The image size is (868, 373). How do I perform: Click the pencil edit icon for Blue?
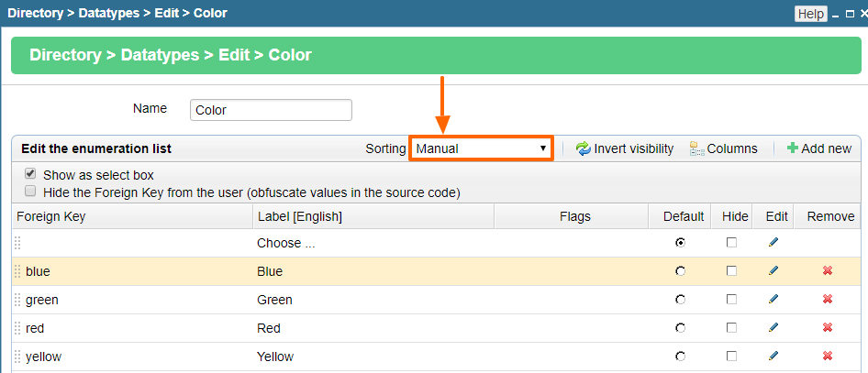[x=773, y=270]
